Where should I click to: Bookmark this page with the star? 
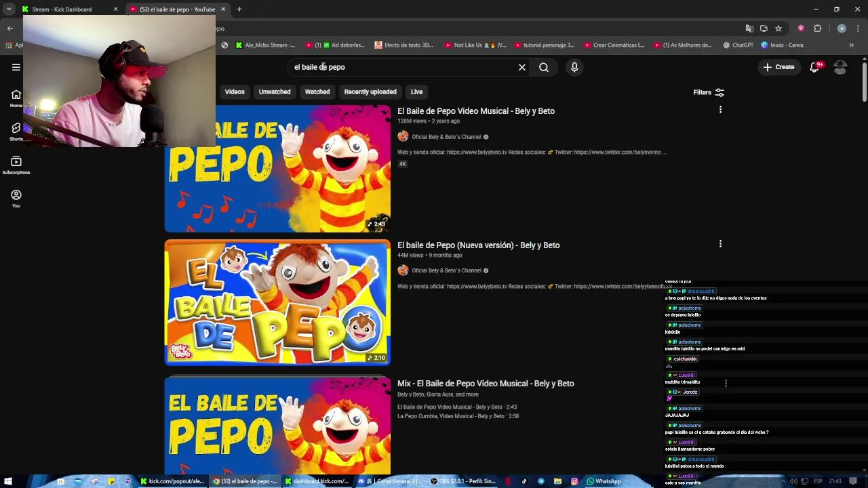778,28
